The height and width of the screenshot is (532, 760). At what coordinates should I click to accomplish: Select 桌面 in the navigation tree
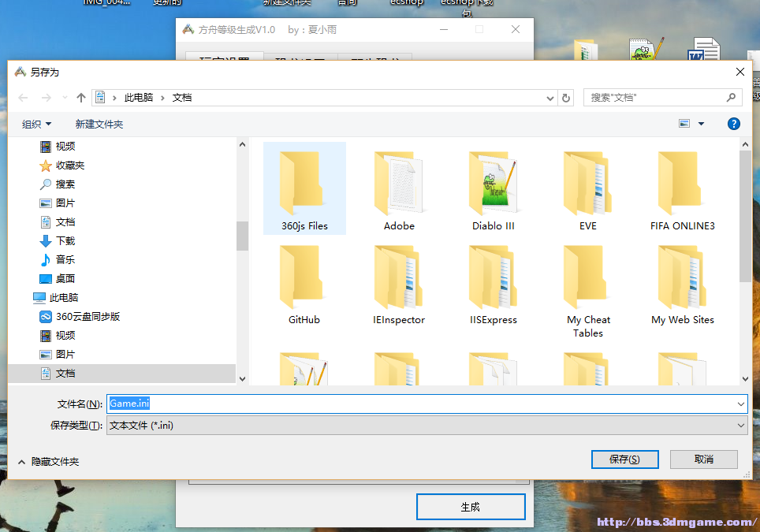point(58,279)
